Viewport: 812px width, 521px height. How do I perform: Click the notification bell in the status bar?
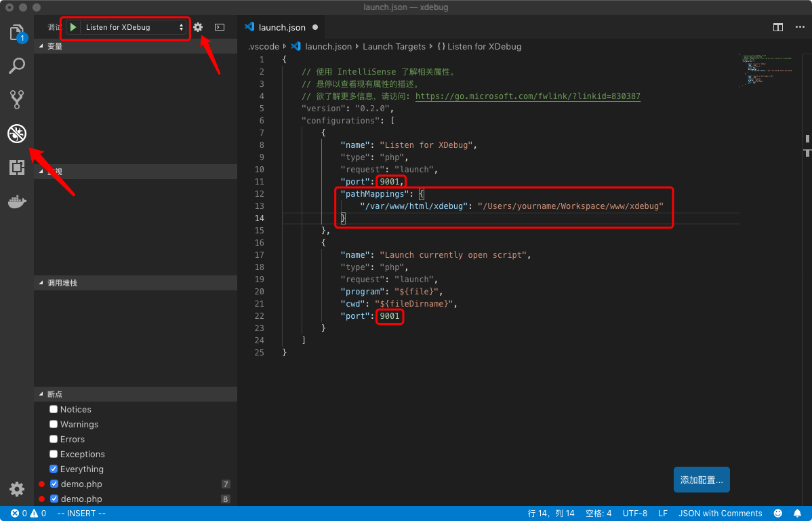tap(797, 514)
